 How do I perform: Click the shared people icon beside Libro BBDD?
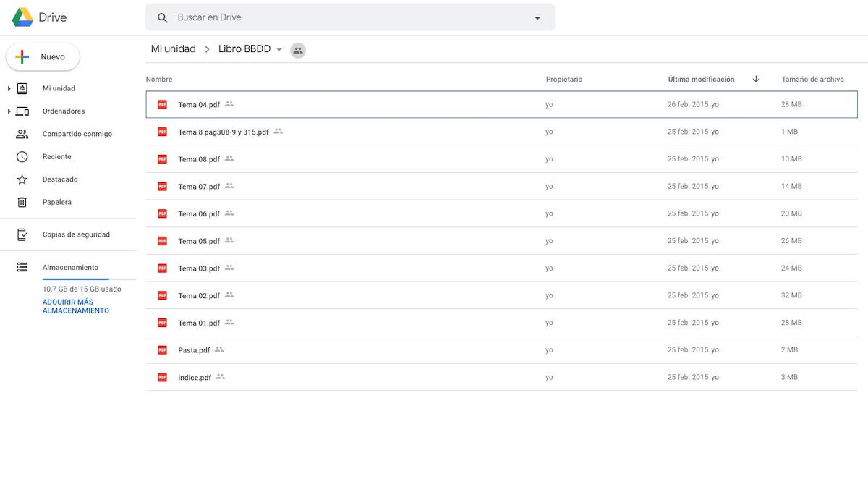298,50
